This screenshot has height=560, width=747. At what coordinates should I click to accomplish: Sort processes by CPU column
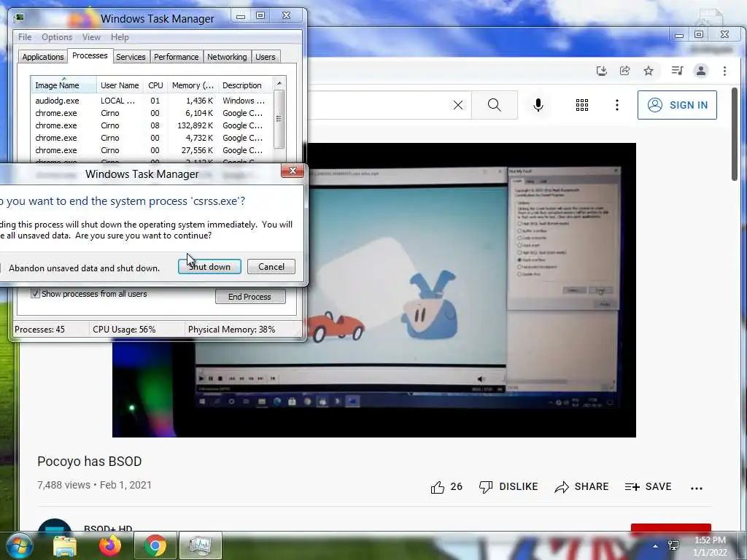click(x=155, y=85)
